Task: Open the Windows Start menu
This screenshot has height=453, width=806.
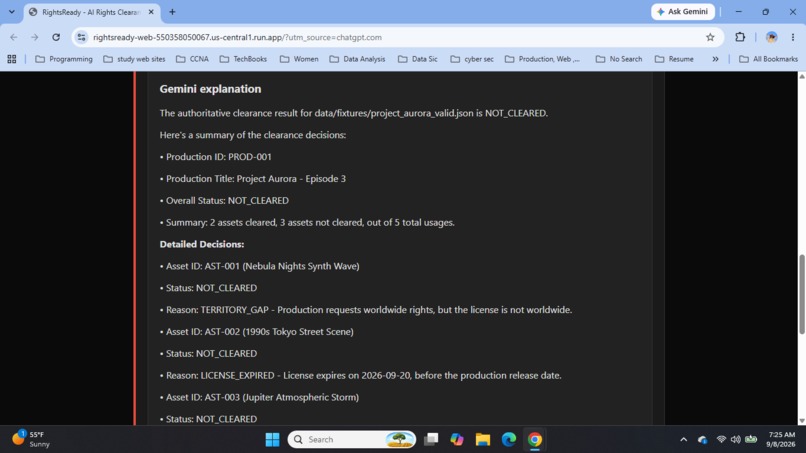Action: [272, 440]
